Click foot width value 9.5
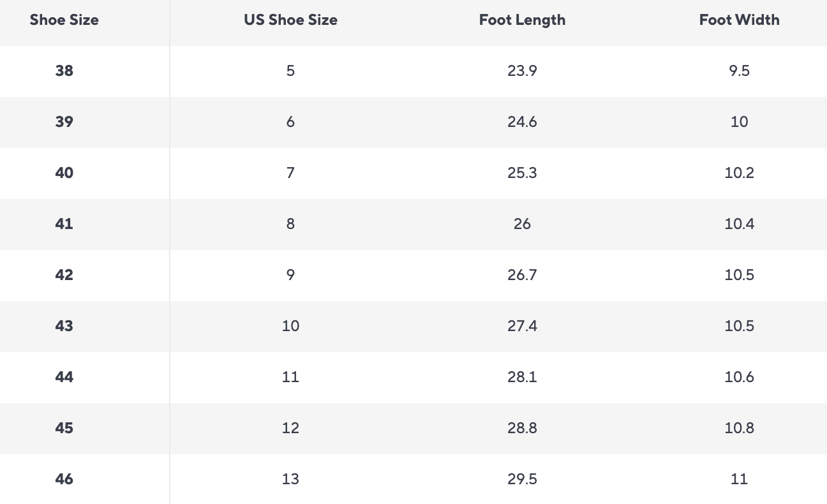Screen dimensions: 827x504 [x=739, y=71]
